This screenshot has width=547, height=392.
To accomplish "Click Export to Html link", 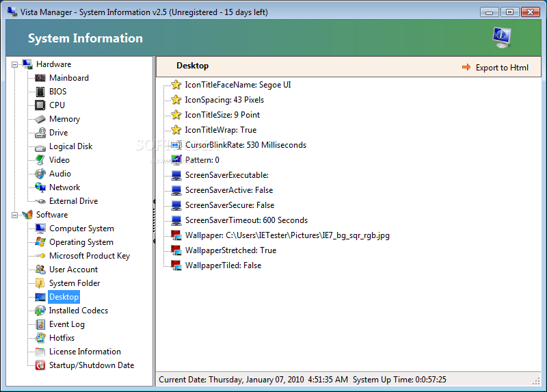I will [x=502, y=67].
